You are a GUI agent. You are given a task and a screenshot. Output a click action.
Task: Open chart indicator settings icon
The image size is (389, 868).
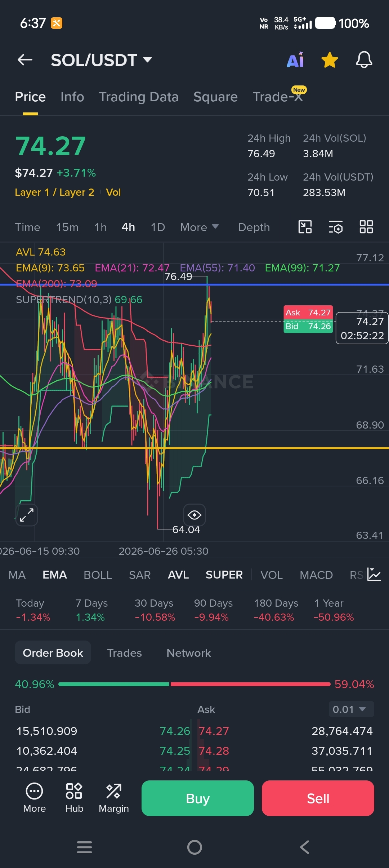point(336,227)
